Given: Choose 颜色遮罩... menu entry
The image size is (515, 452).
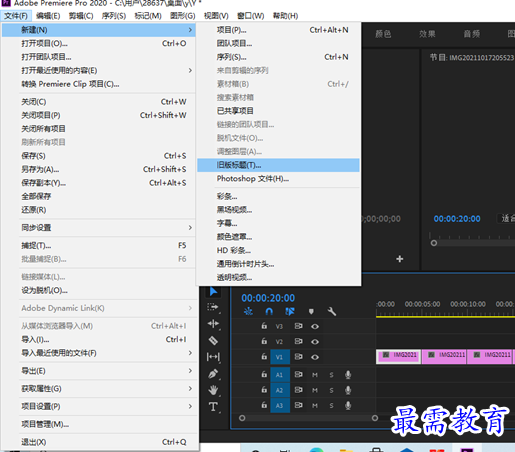Looking at the screenshot, I should (278, 237).
